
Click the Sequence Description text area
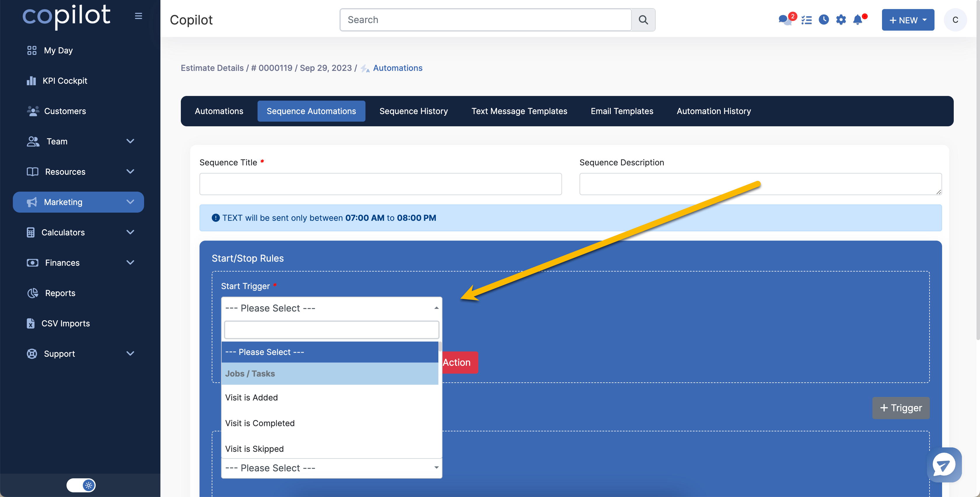(x=760, y=184)
